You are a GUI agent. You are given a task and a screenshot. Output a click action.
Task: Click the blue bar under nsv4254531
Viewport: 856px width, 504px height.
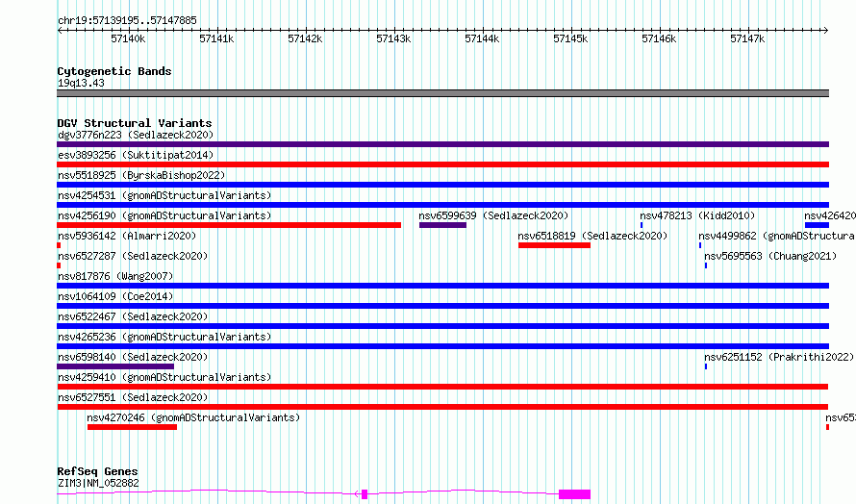pyautogui.click(x=442, y=205)
